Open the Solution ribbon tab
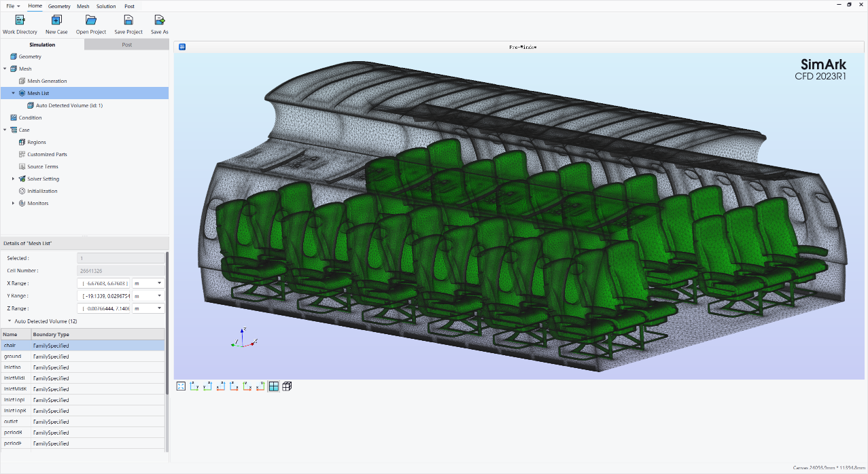The height and width of the screenshot is (474, 868). click(106, 6)
